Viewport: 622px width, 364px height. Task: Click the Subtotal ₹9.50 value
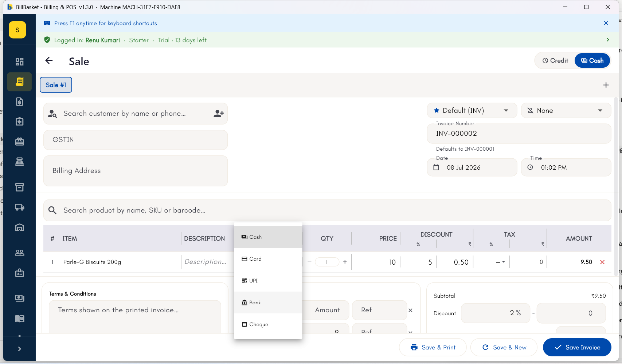[x=598, y=296]
